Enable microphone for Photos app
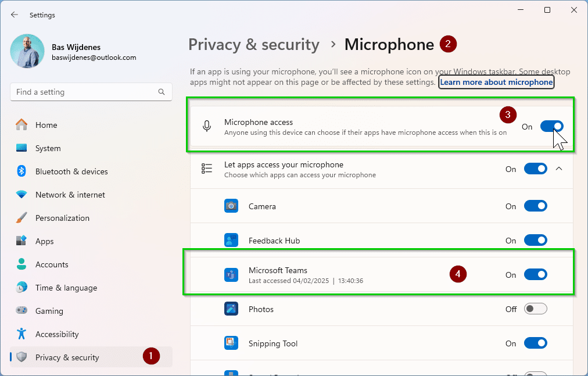The height and width of the screenshot is (376, 588). [x=535, y=309]
